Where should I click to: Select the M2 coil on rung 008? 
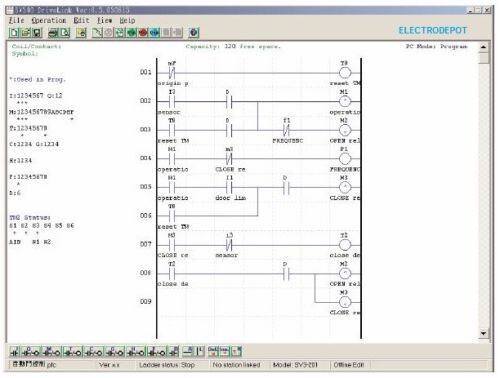pyautogui.click(x=345, y=273)
